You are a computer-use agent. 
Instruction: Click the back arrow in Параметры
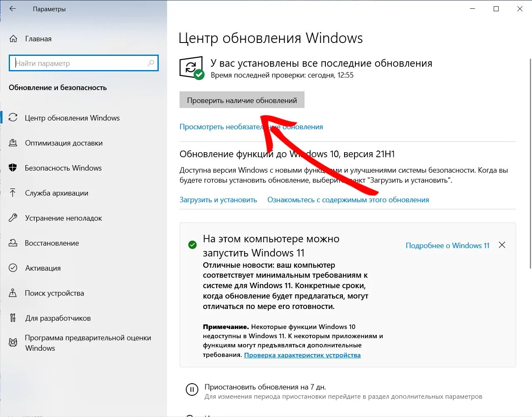coord(12,9)
